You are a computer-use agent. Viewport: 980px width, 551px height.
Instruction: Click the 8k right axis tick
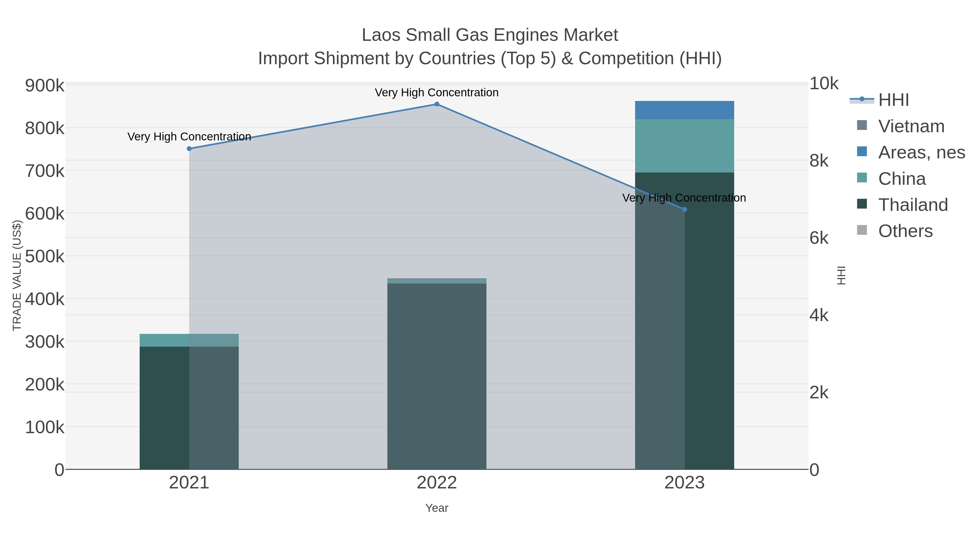click(819, 161)
